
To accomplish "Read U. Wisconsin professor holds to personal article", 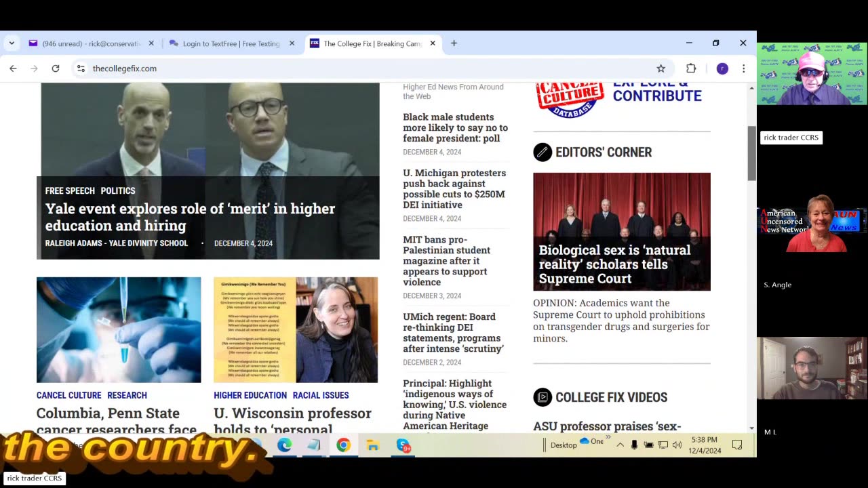I will click(x=292, y=420).
